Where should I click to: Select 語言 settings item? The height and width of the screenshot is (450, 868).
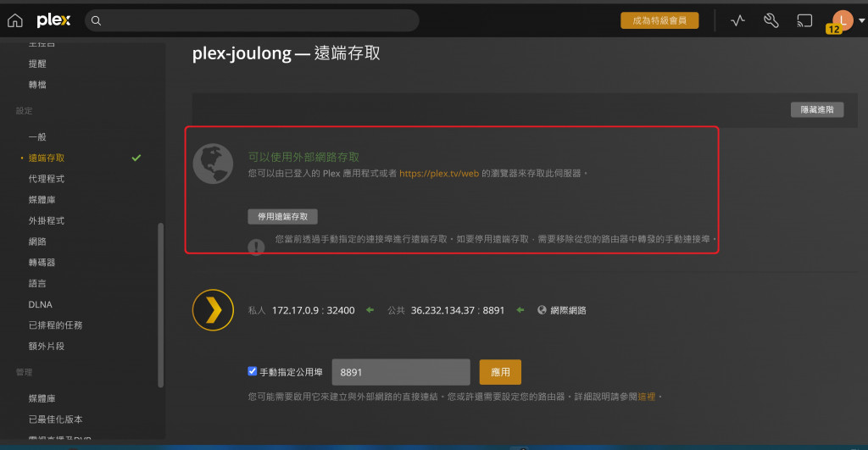click(37, 283)
